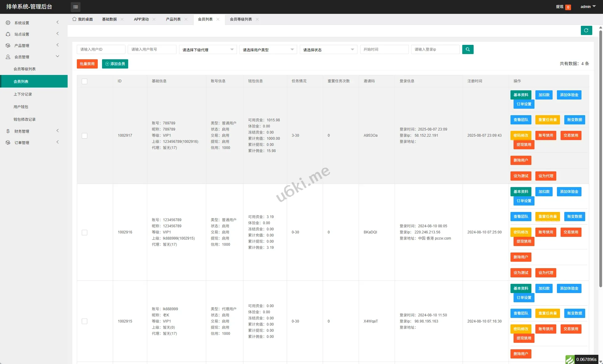This screenshot has height=364, width=603.
Task: Switch to the 产品列表 tab
Action: tap(173, 19)
